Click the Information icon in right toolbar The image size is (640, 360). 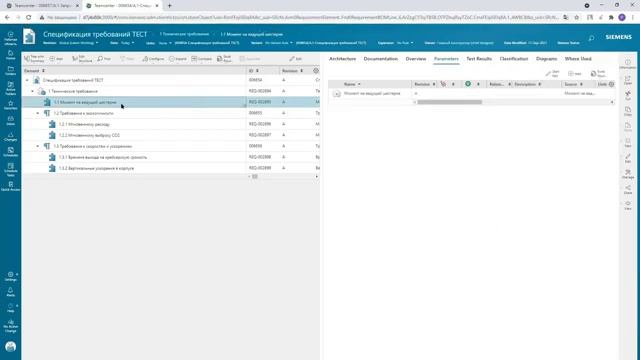point(628,64)
